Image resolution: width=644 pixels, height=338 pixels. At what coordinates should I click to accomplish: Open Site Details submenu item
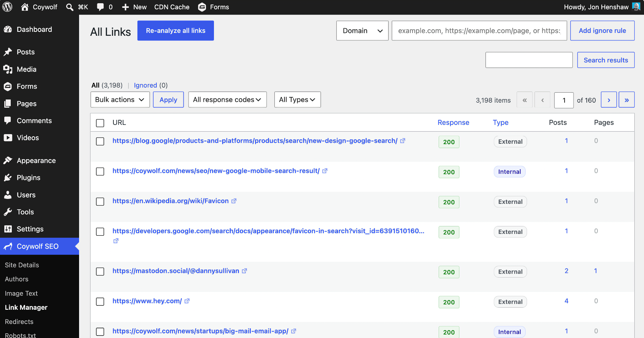[22, 265]
